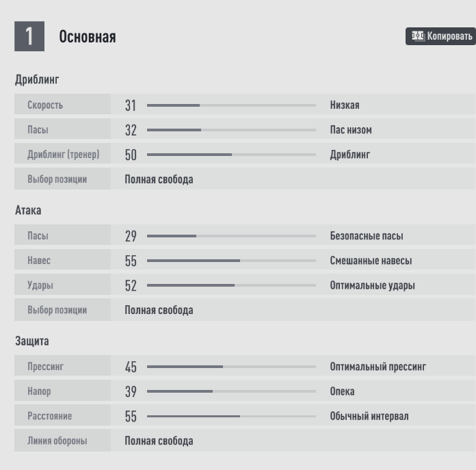Click the Скорость slider track
Image resolution: width=476 pixels, height=470 pixels.
pyautogui.click(x=231, y=105)
